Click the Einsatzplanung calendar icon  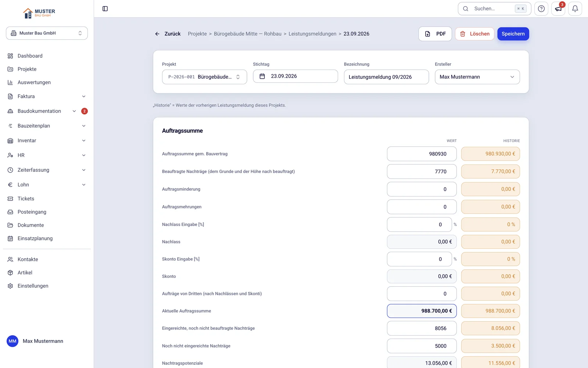(10, 238)
